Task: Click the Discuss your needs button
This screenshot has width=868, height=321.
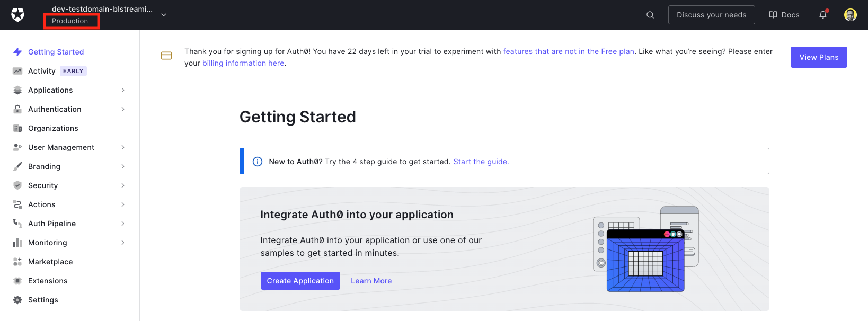Action: (x=711, y=15)
